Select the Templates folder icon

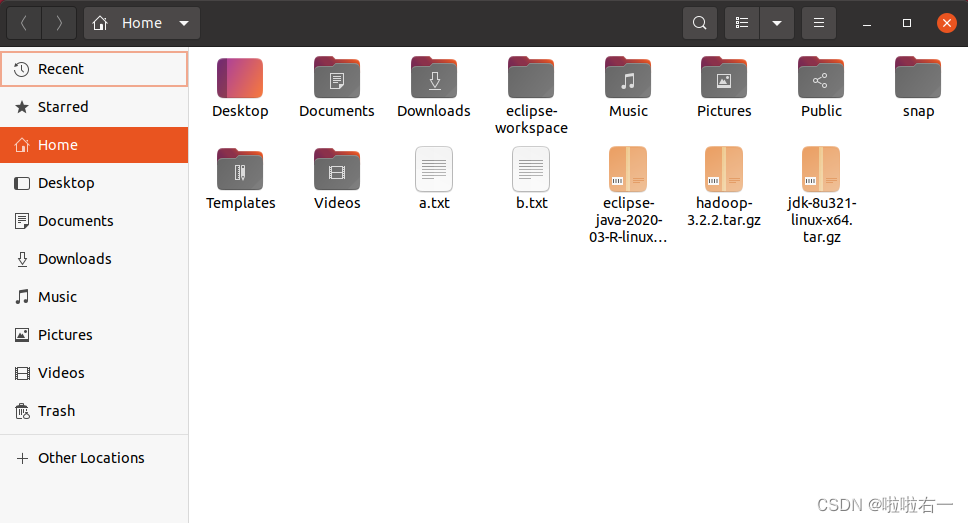pyautogui.click(x=240, y=170)
